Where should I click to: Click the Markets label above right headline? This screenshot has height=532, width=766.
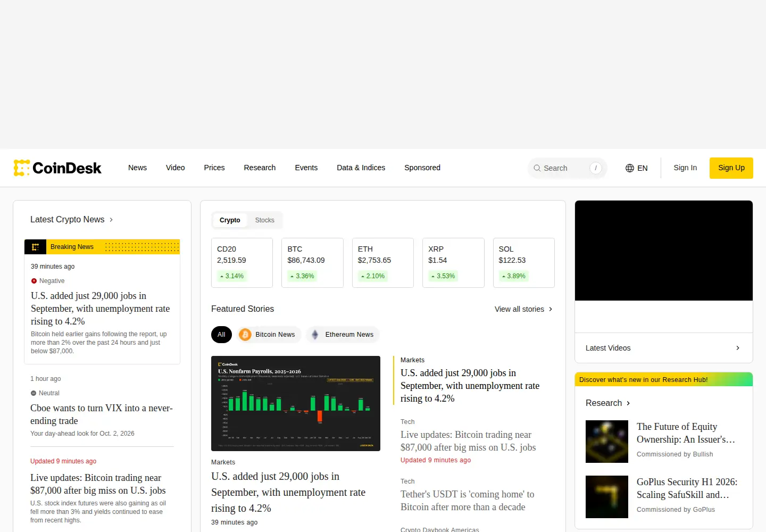tap(412, 360)
